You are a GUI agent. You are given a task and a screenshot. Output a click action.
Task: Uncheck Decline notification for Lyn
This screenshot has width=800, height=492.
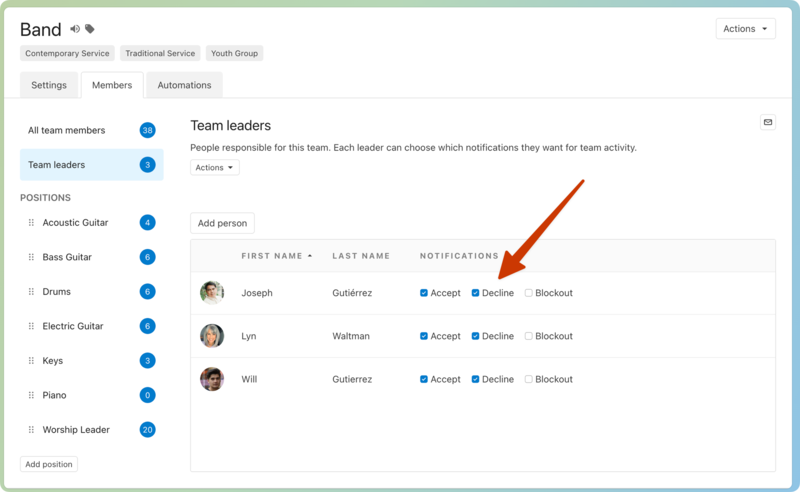click(x=475, y=336)
